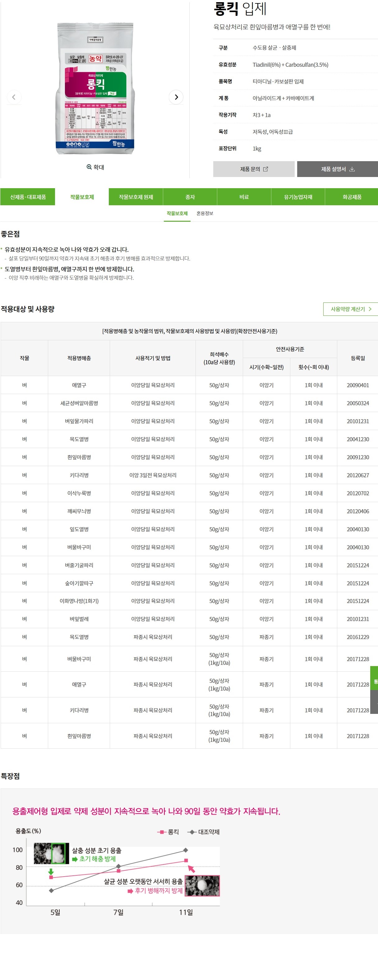The width and height of the screenshot is (378, 980).
Task: Click the 용출도(%) axis label
Action: click(x=28, y=831)
